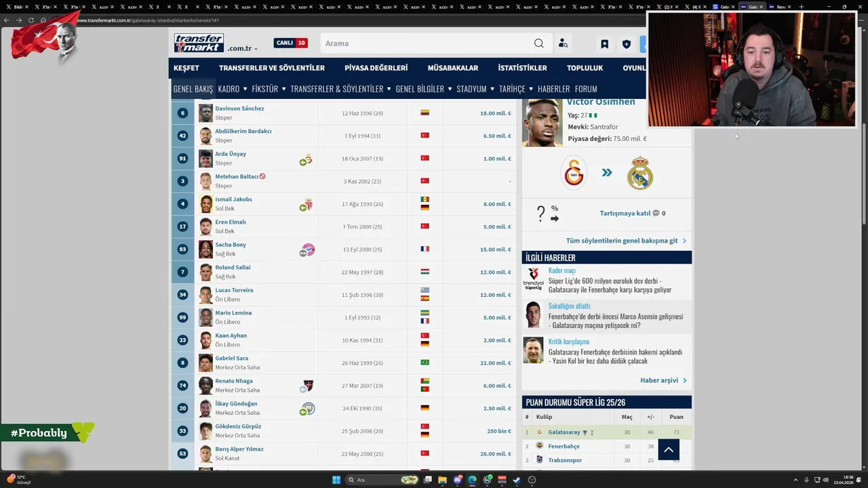Open the 'Sakatlığını atlattı' news headline
This screenshot has height=488, width=868.
click(x=570, y=306)
